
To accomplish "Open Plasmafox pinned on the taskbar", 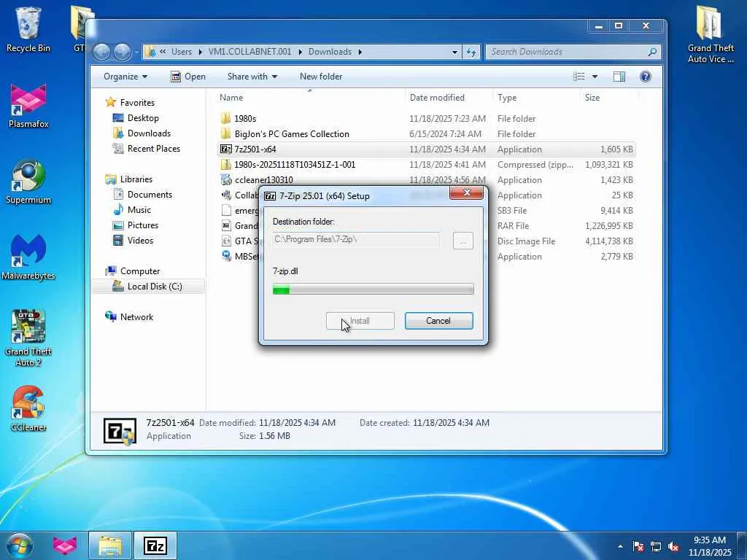I will click(65, 545).
